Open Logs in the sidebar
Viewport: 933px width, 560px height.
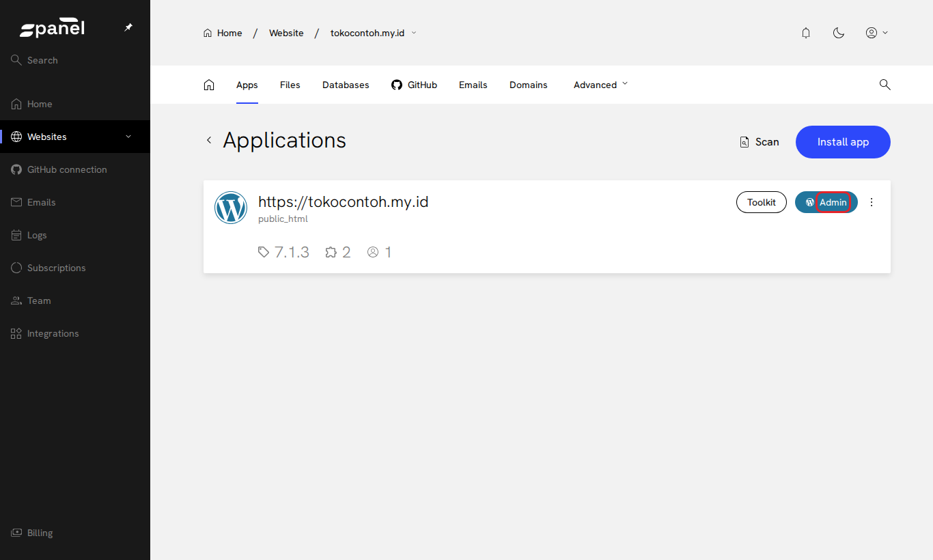pyautogui.click(x=75, y=235)
